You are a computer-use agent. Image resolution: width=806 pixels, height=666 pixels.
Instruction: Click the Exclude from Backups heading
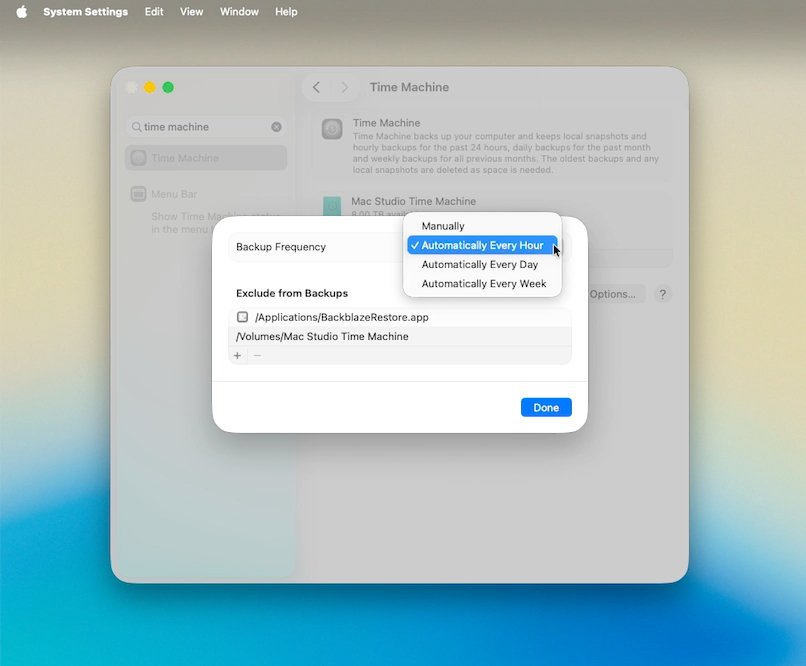(x=292, y=293)
